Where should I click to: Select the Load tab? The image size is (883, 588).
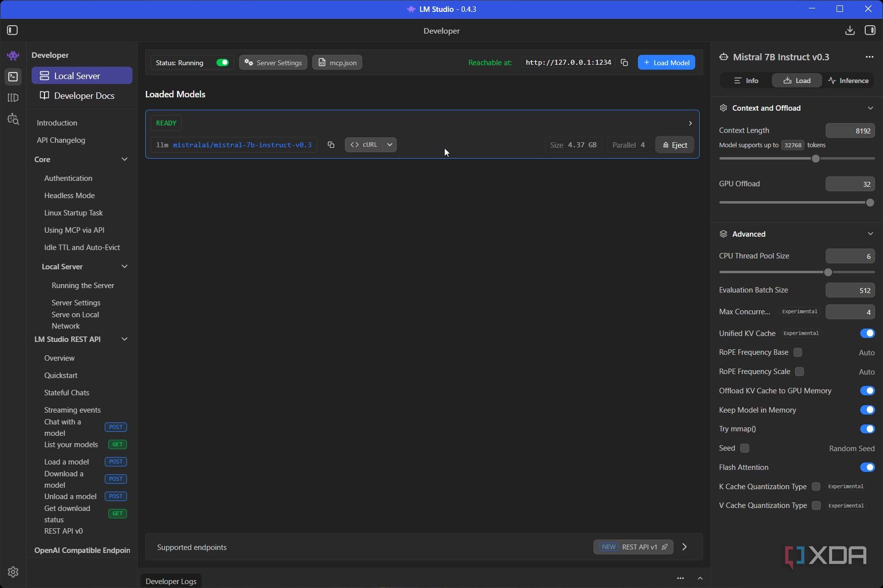click(x=797, y=81)
